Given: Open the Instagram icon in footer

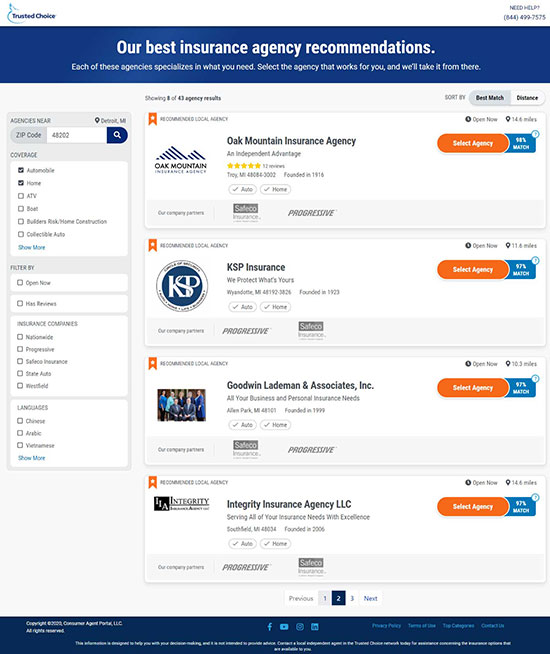Looking at the screenshot, I should click(300, 626).
